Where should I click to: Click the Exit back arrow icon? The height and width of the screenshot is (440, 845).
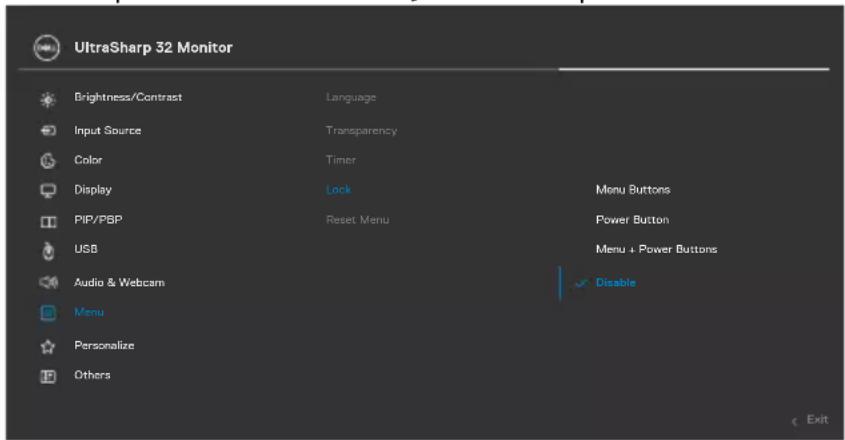point(794,421)
